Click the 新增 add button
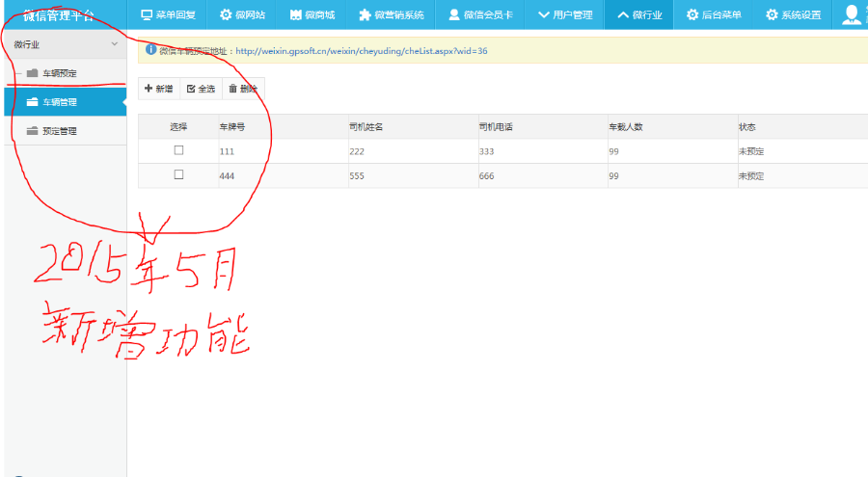 159,89
